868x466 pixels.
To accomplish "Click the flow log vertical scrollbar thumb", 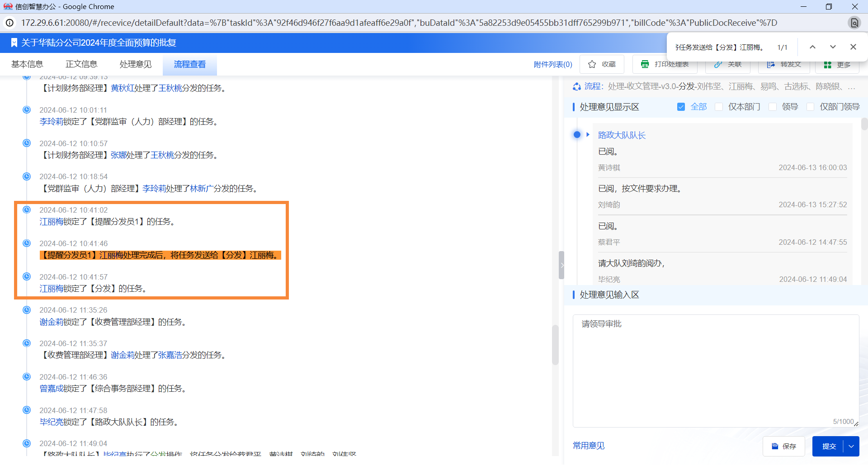I will coord(555,345).
